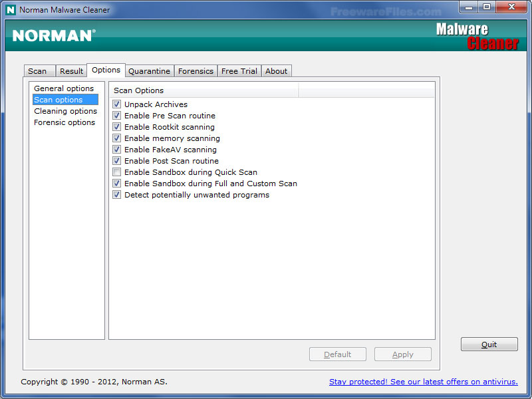The height and width of the screenshot is (399, 532).
Task: Minimize the Norman Malware Cleaner window
Action: coord(469,7)
